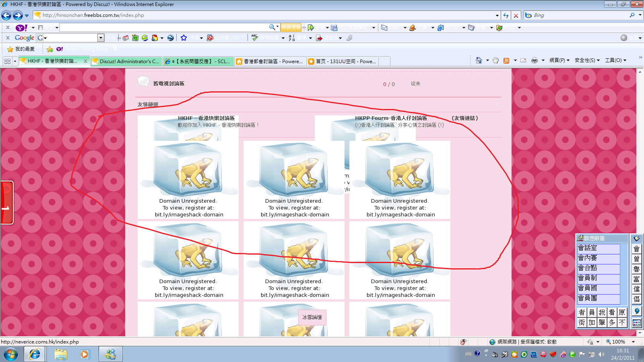Click the Favorites star 我的最愛 button
Image resolution: width=644 pixels, height=362 pixels.
(x=21, y=49)
